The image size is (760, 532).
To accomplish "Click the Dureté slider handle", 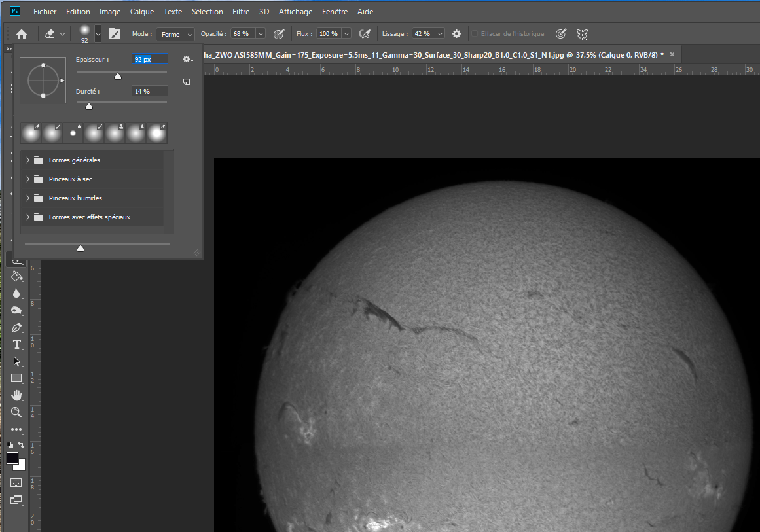I will (x=89, y=106).
